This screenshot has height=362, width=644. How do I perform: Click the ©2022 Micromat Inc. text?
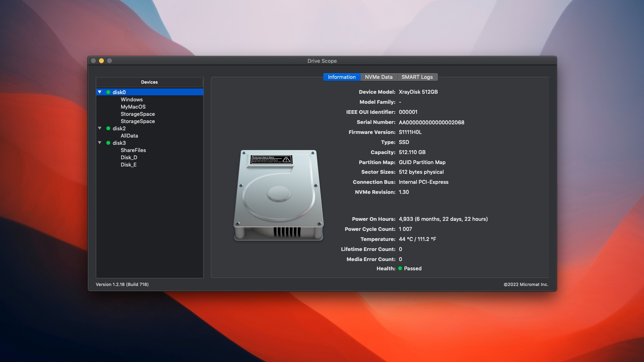coord(525,284)
